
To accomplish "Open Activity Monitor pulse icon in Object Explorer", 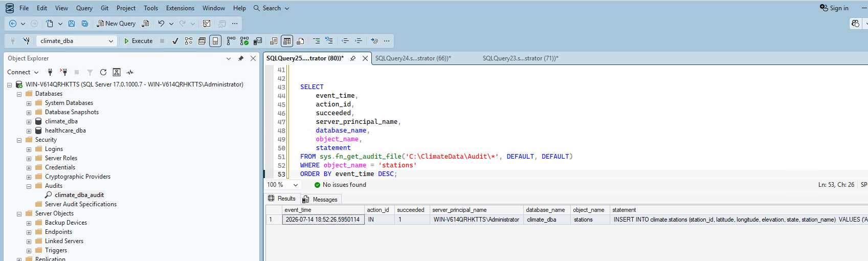I will [x=130, y=72].
